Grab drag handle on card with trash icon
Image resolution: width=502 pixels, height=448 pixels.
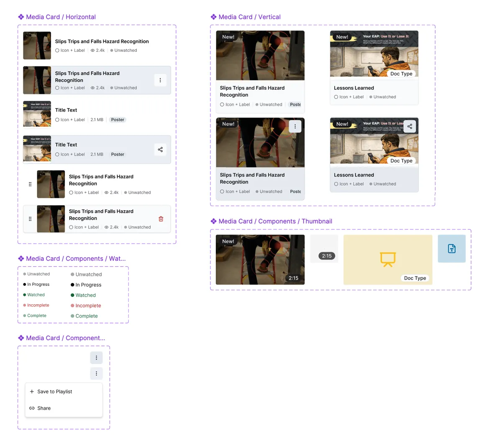(x=30, y=219)
